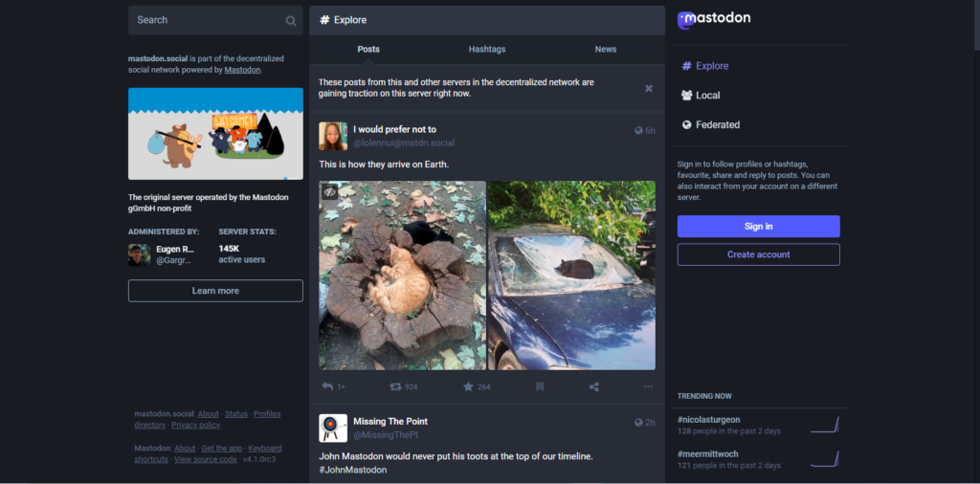Click the Sign in button
Screen dimensions: 980x484
click(759, 226)
